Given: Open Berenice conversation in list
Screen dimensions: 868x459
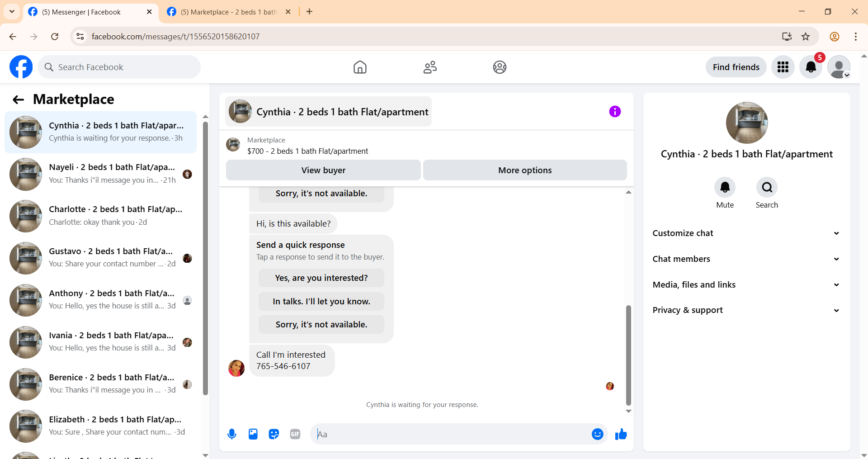Looking at the screenshot, I should [101, 384].
